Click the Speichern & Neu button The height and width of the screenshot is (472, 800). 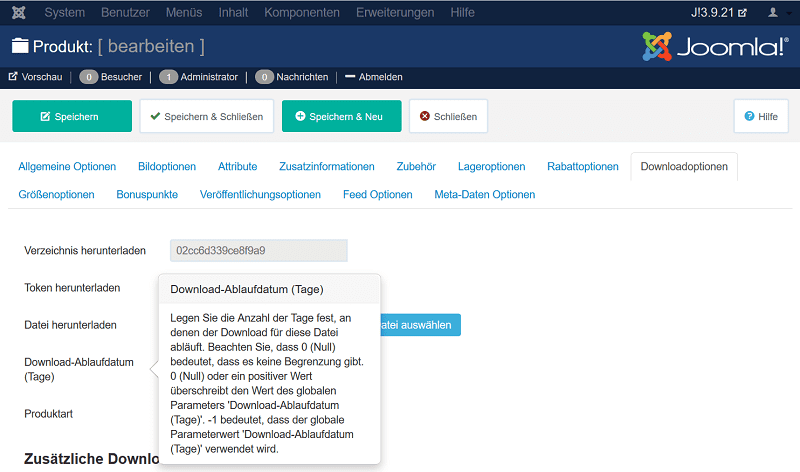(x=341, y=116)
